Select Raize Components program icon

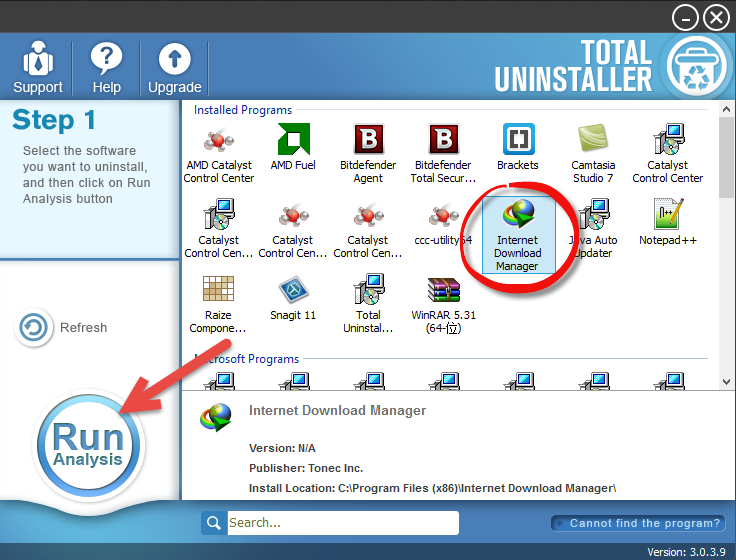point(218,303)
